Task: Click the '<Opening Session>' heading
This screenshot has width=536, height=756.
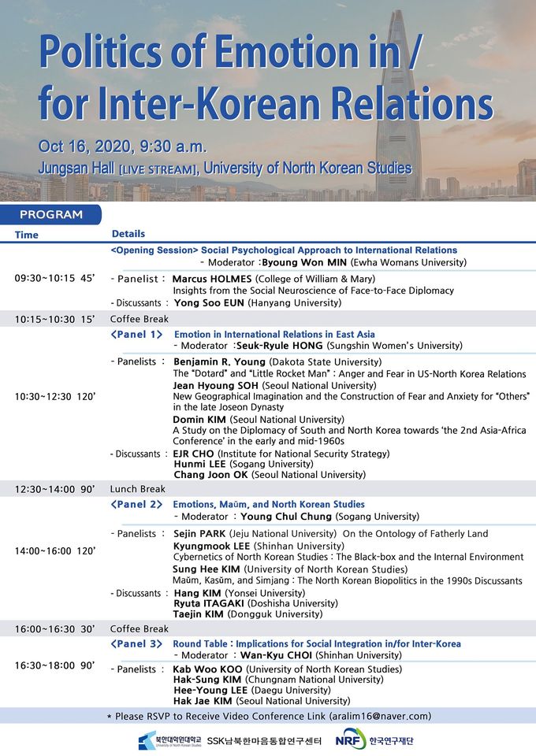Action: (x=154, y=250)
